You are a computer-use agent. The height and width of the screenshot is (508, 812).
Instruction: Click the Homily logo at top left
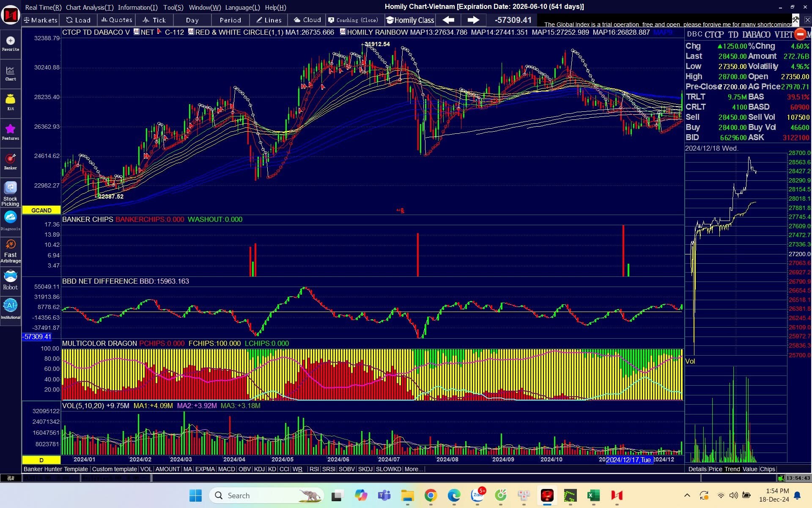click(11, 15)
